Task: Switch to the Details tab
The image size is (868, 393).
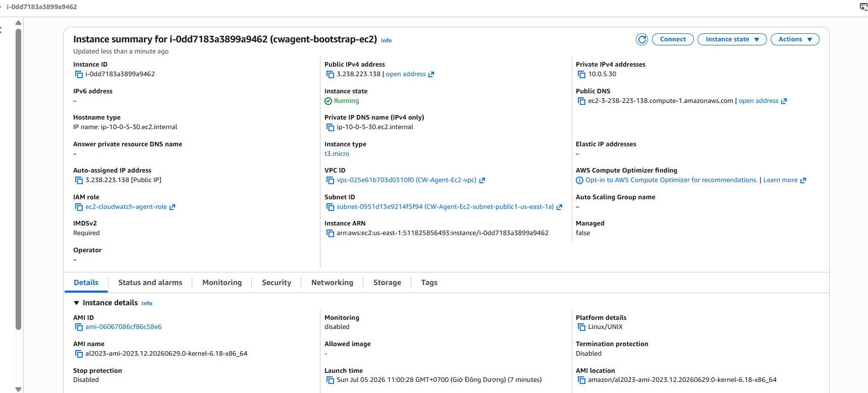Action: 86,283
